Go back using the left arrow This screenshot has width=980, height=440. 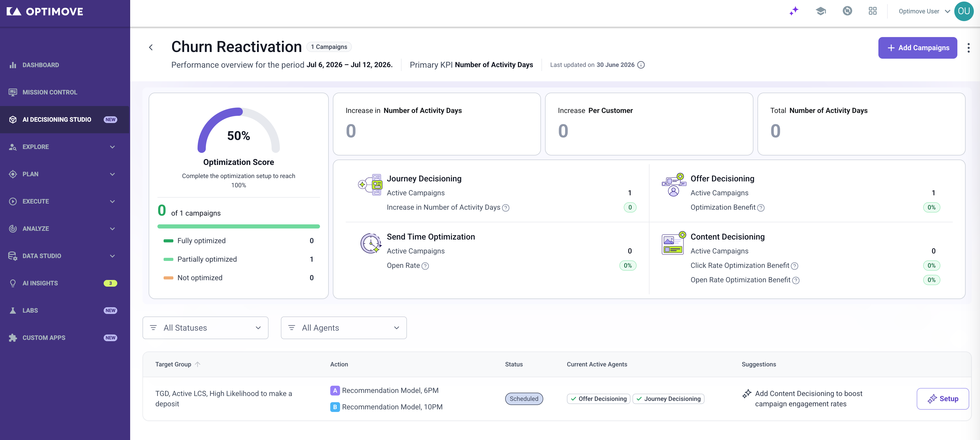[x=151, y=47]
